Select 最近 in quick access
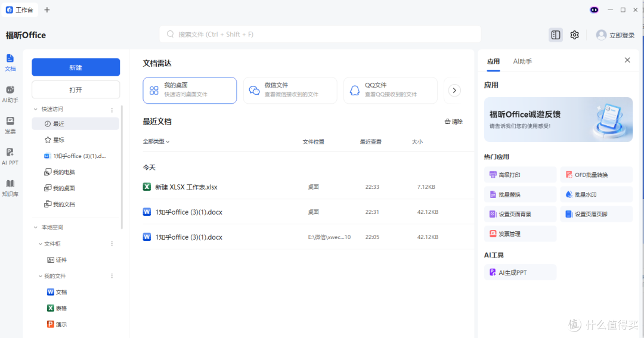This screenshot has width=644, height=338. point(76,123)
